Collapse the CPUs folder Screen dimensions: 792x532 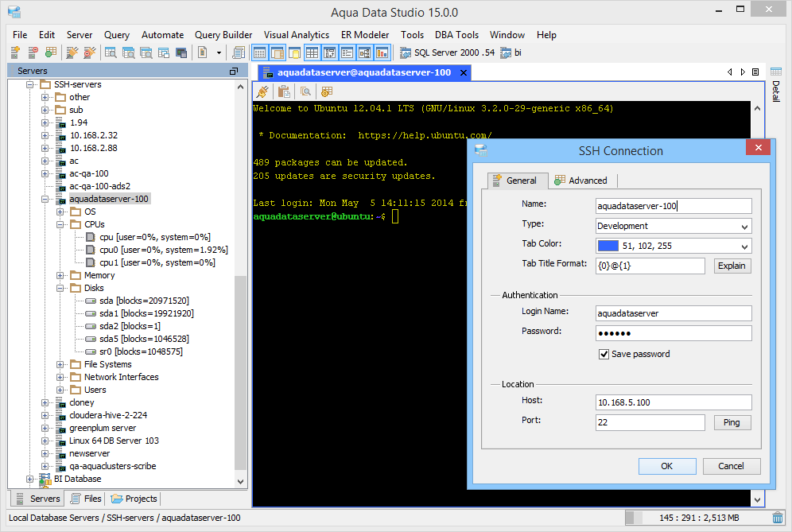point(60,224)
